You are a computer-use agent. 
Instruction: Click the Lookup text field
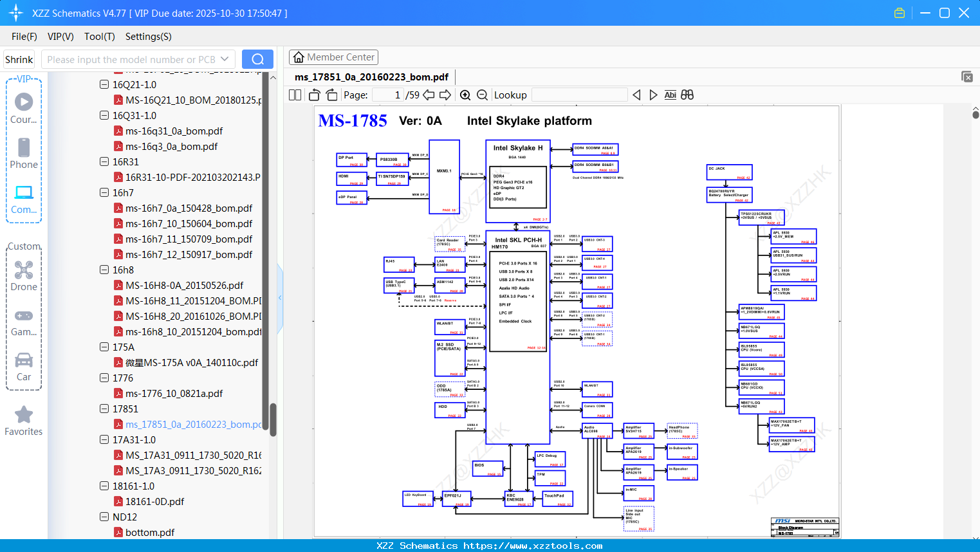580,95
